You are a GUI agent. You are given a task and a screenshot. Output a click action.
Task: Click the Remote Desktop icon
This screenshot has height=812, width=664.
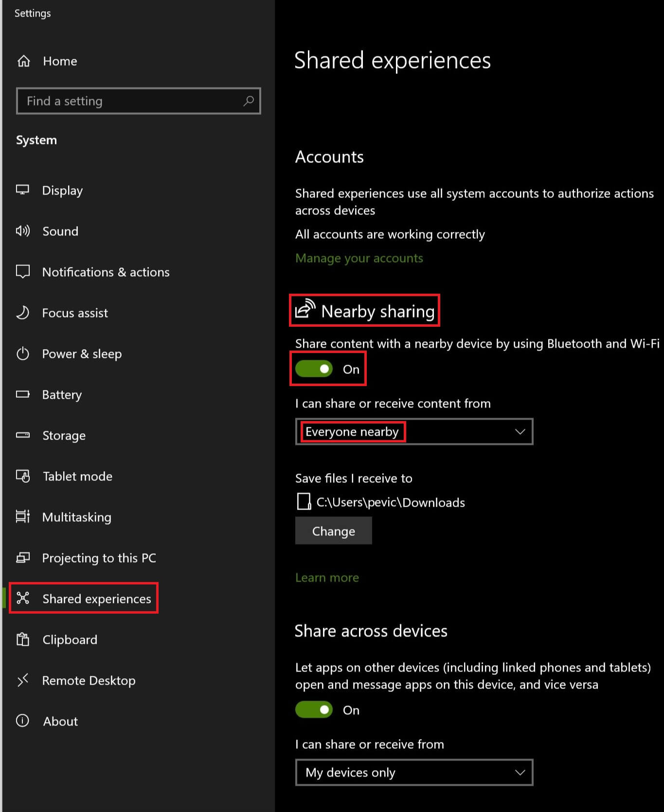pos(23,680)
